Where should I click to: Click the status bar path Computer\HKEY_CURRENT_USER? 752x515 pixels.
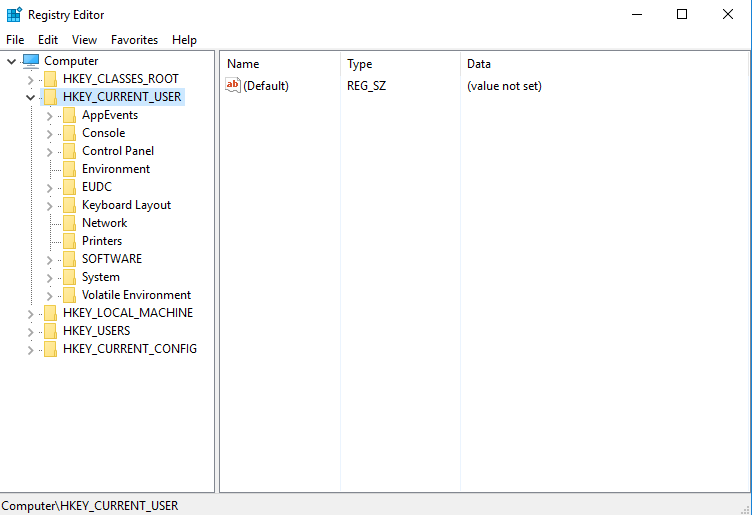(x=90, y=506)
